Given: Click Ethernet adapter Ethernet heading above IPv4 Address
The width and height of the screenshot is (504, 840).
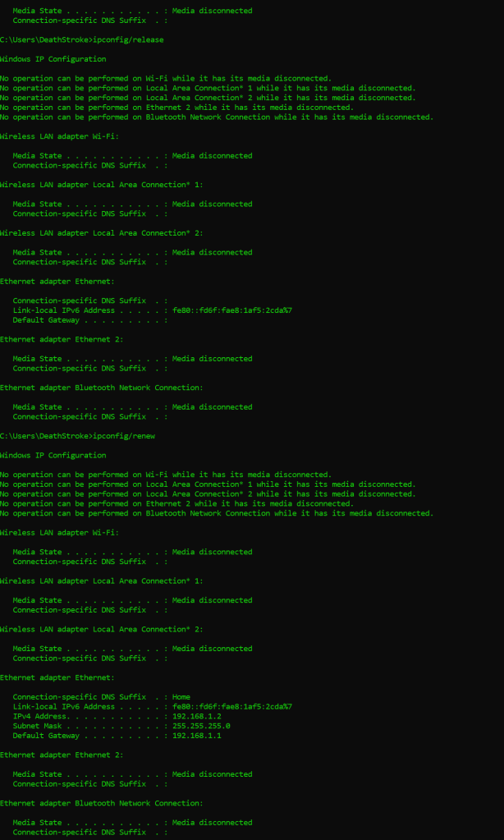Looking at the screenshot, I should click(57, 677).
